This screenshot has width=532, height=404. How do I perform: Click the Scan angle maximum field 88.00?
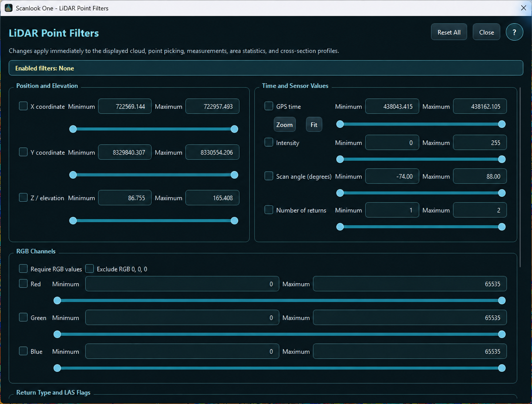(x=480, y=176)
